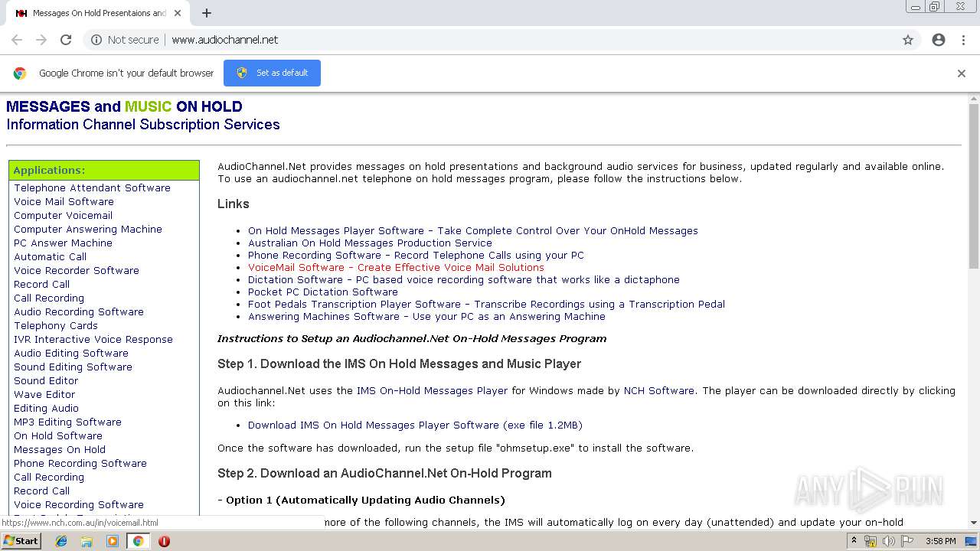The image size is (980, 551).
Task: Open Record Call link below Voice Recorder
Action: (41, 284)
